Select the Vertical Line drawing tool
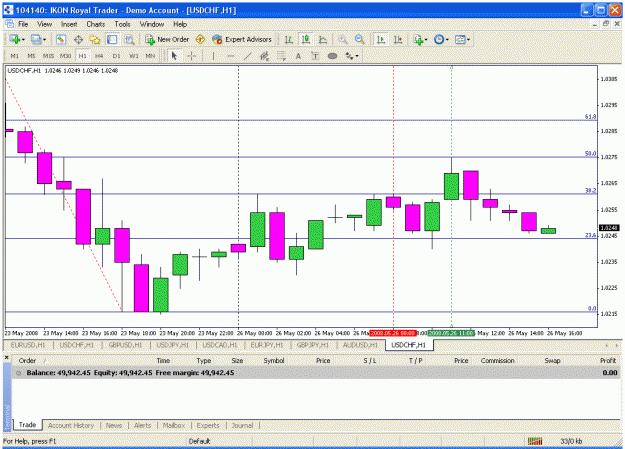The image size is (625, 449). (214, 56)
